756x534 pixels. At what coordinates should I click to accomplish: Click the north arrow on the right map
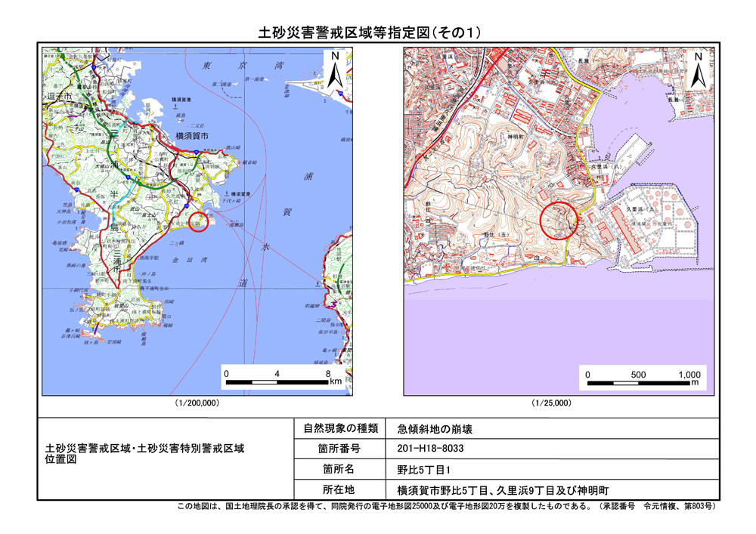[699, 69]
